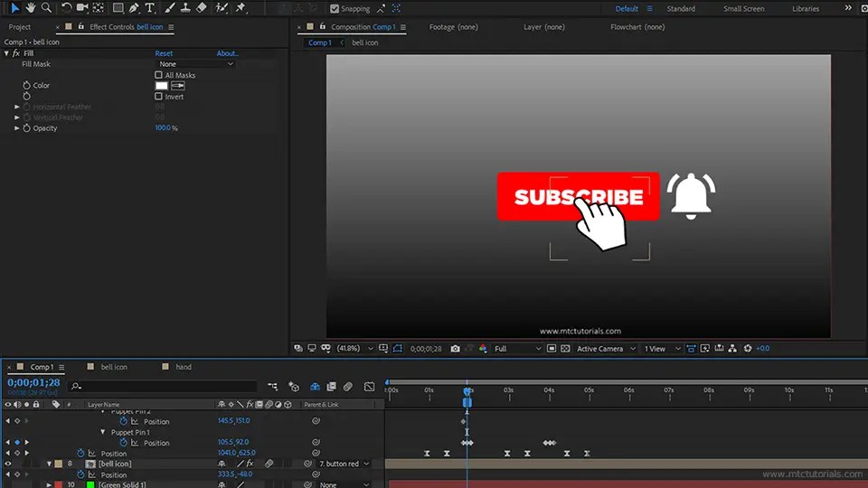Select the Brush tool
868x488 pixels.
[169, 8]
